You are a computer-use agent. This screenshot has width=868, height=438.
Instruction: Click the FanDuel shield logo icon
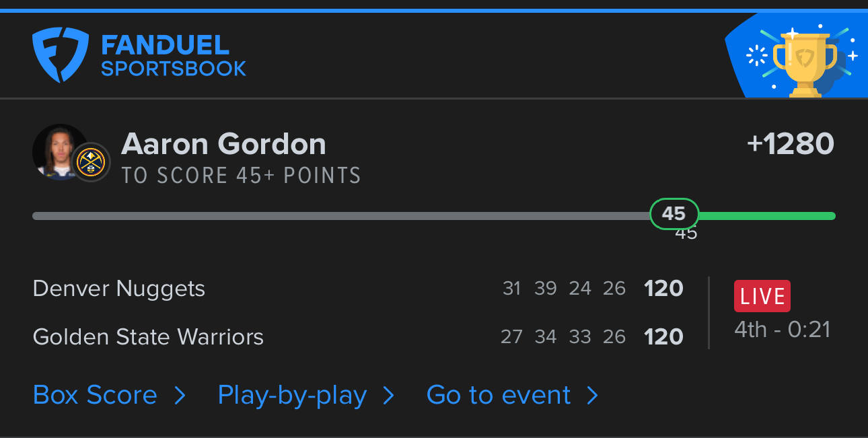tap(61, 54)
